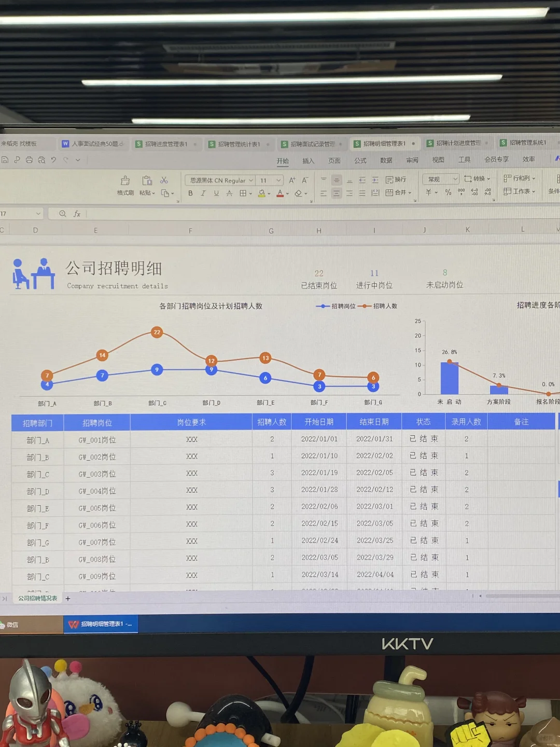The height and width of the screenshot is (747, 560).
Task: Toggle Wrap text (换行)
Action: point(396,179)
